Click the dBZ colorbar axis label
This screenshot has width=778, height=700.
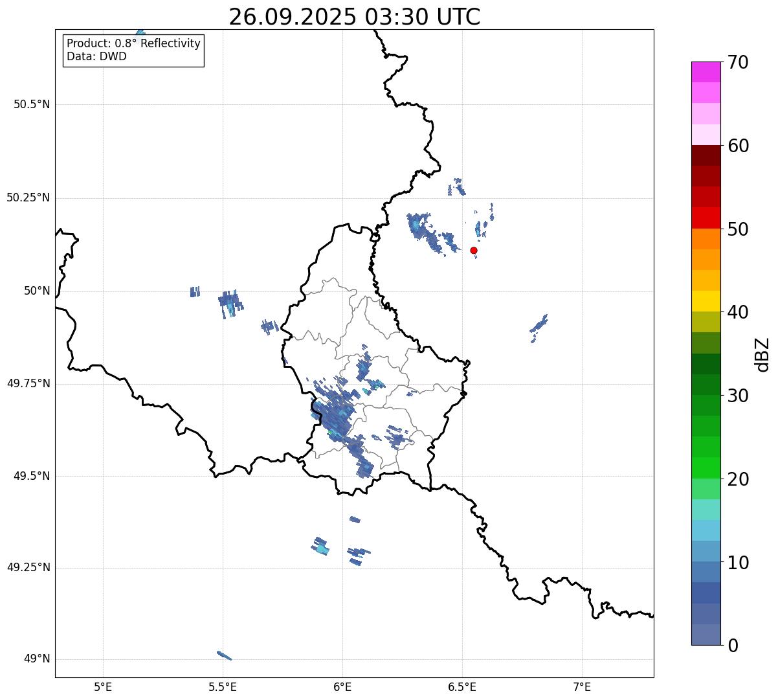(763, 354)
